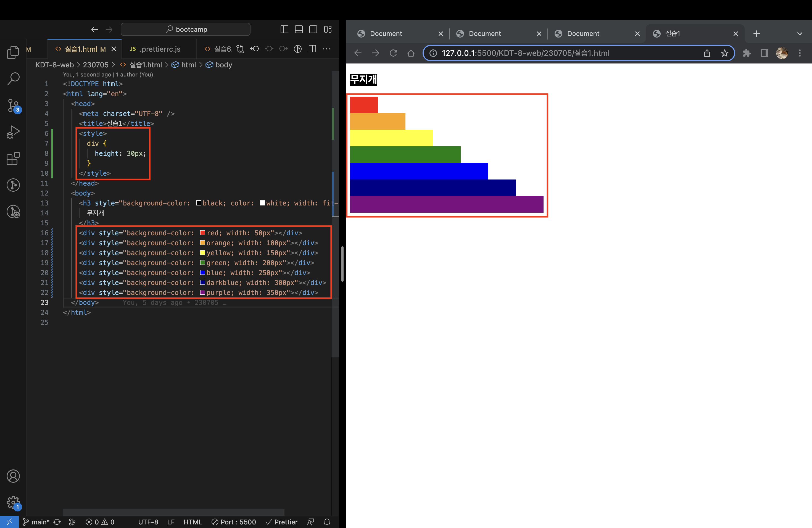Viewport: 812px width, 528px height.
Task: Toggle bottom panel layout icon
Action: (299, 29)
